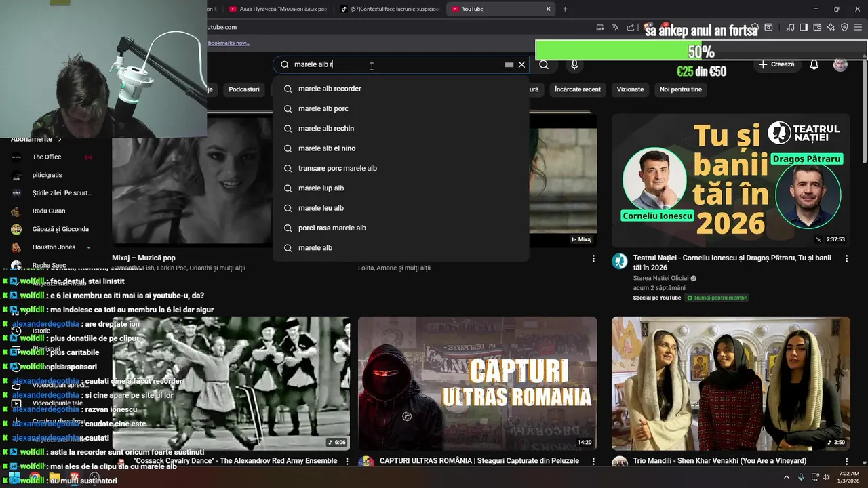Open the Brave VPN shield icon
This screenshot has width=868, height=488.
[844, 27]
